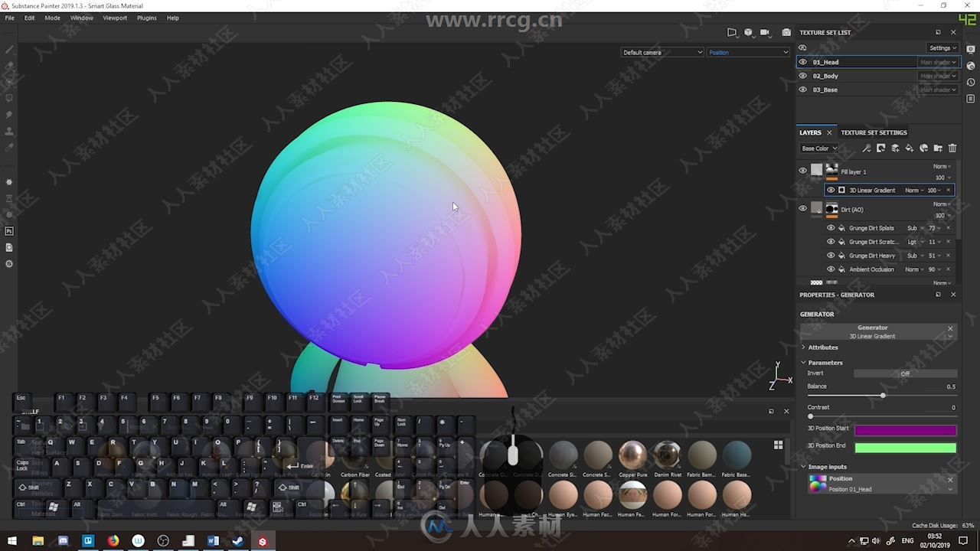The image size is (980, 551).
Task: Select the Denim Rivet material thumbnail
Action: coord(667,455)
